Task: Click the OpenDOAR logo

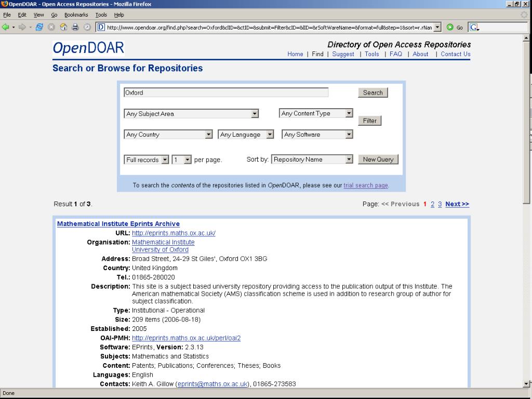Action: point(88,48)
